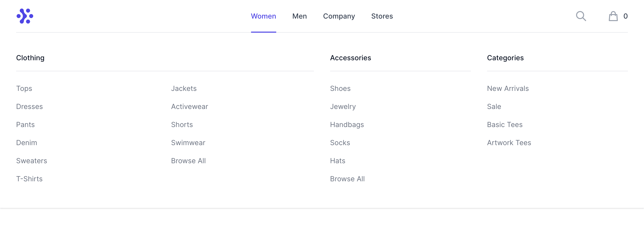Select Tops under Clothing

[24, 88]
